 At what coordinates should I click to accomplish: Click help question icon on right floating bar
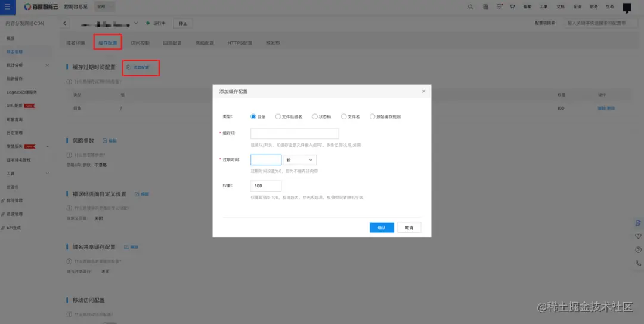(x=638, y=249)
